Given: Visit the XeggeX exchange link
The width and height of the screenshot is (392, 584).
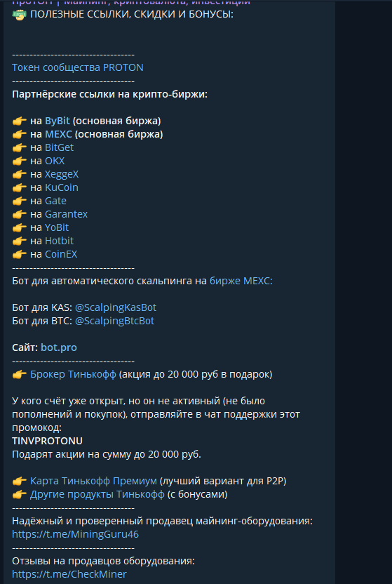Looking at the screenshot, I should [62, 174].
